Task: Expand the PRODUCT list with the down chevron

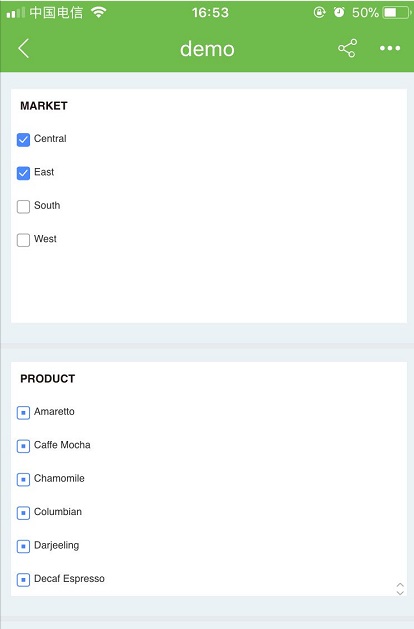Action: click(x=400, y=592)
